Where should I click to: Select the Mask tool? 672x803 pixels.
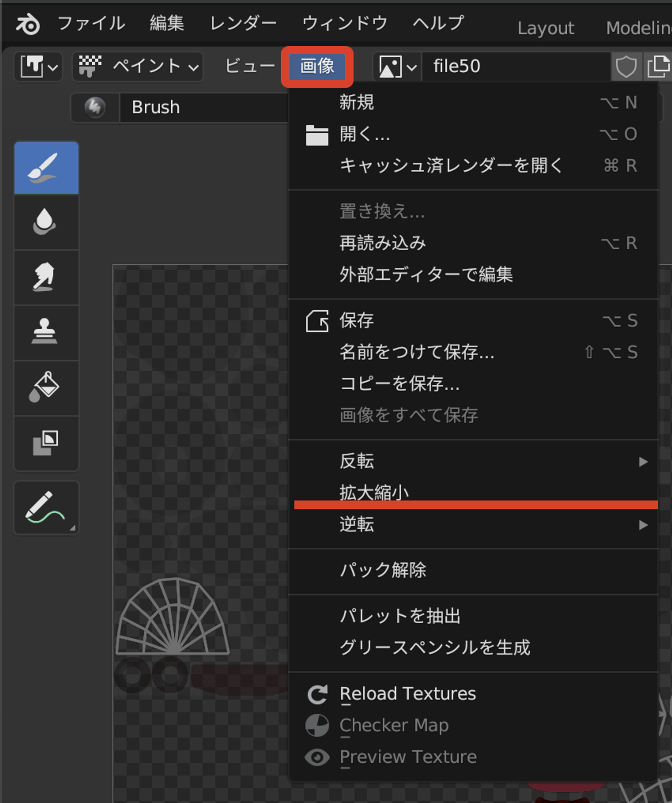tap(46, 443)
